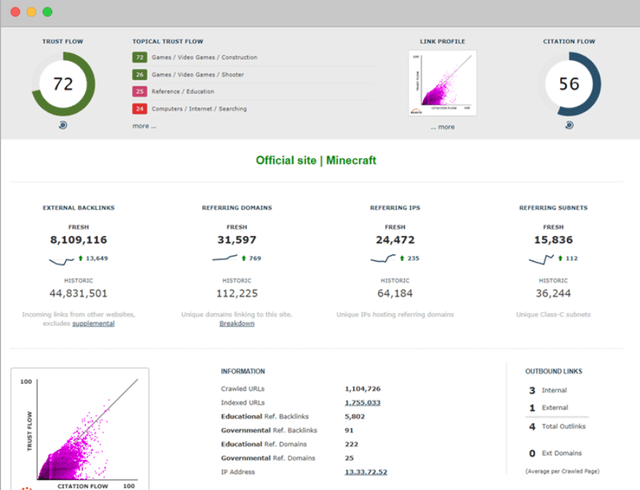Click Crawled URLs value 1,104,726
This screenshot has width=640, height=490.
coord(363,389)
